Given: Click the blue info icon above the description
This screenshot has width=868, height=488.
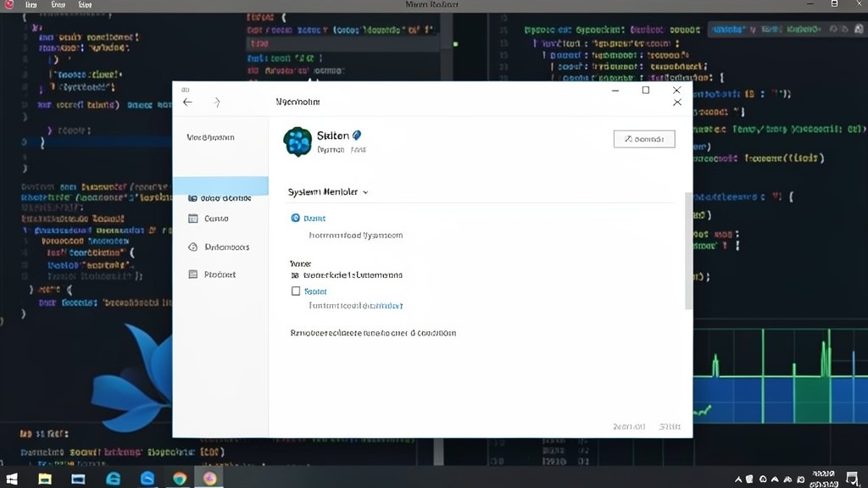Looking at the screenshot, I should pos(295,218).
